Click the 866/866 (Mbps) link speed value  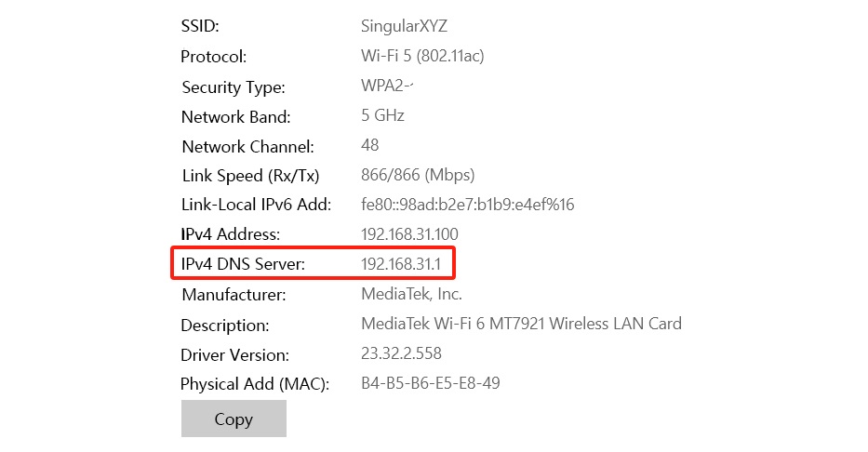coord(418,175)
